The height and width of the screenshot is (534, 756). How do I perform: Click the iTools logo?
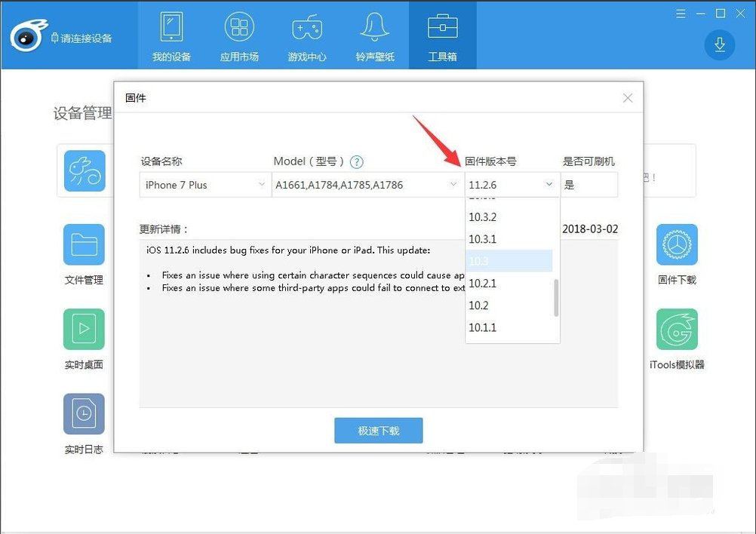tap(29, 35)
